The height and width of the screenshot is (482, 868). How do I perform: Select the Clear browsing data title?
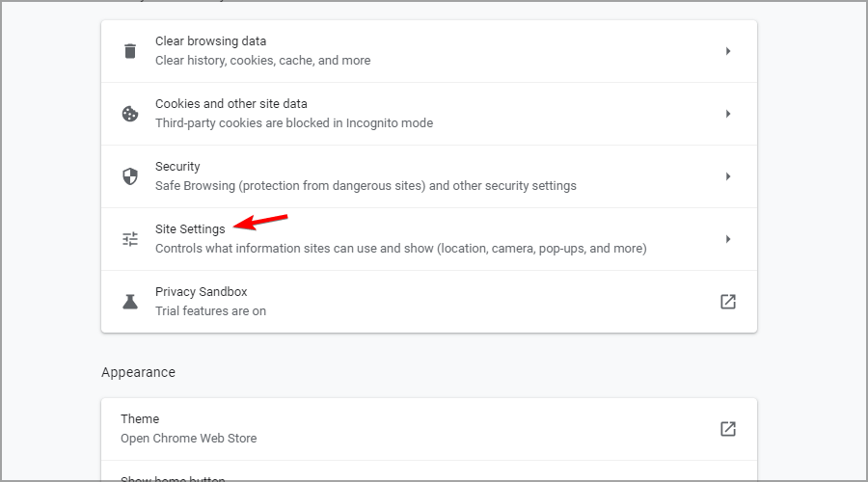[x=210, y=41]
